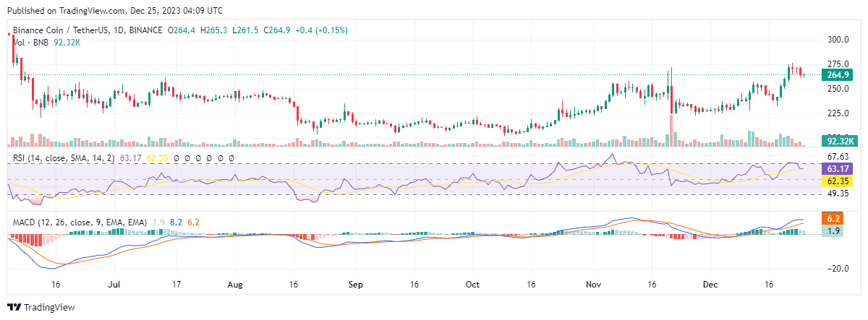Click the '49.35' RSI axis label
The height and width of the screenshot is (320, 868).
click(838, 194)
